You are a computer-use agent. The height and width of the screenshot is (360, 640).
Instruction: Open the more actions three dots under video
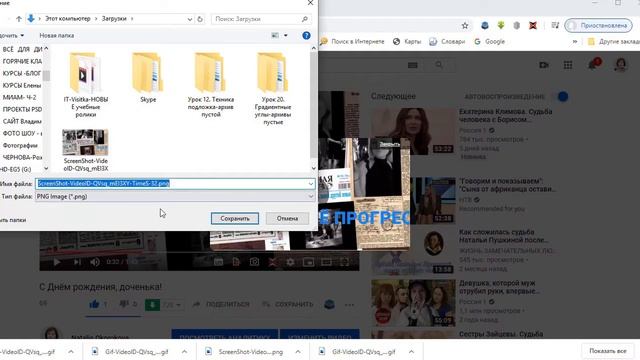click(x=349, y=304)
